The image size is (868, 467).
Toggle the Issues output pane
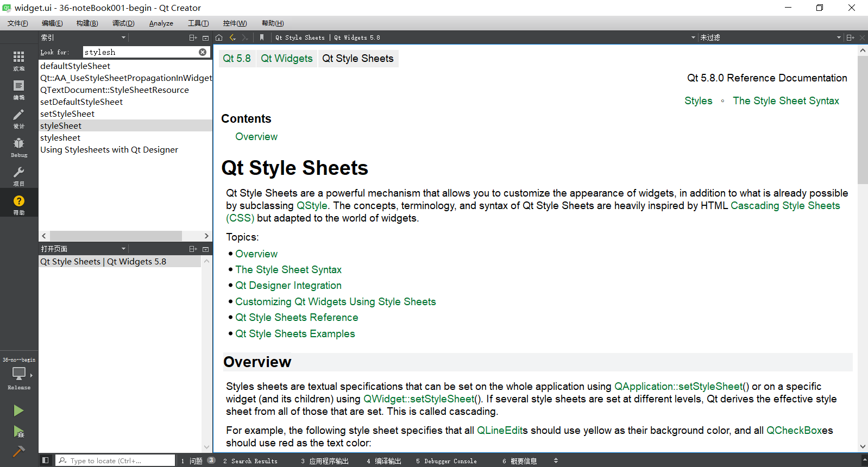click(x=197, y=461)
